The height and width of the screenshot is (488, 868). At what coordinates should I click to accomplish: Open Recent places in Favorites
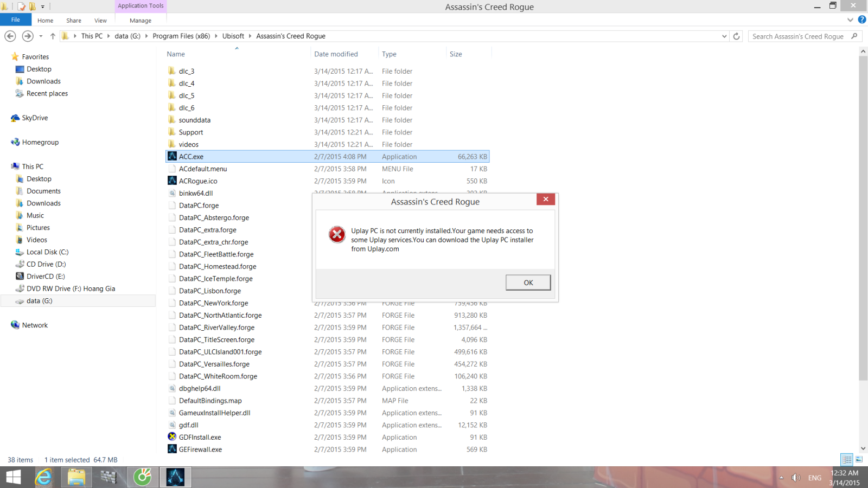(47, 93)
